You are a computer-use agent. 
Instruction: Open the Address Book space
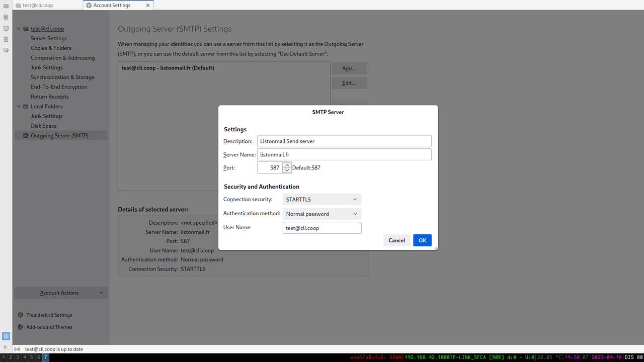6,17
